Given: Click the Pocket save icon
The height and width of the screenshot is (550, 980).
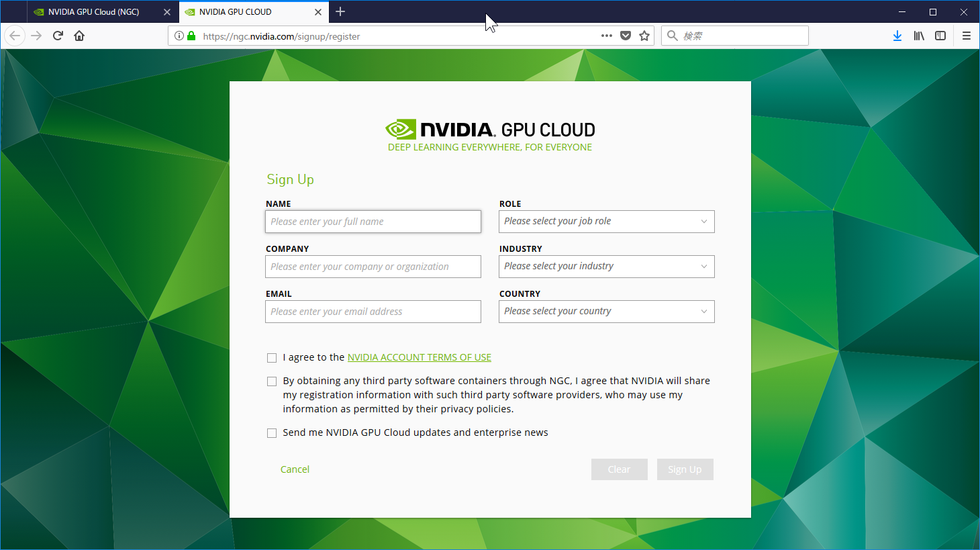Looking at the screenshot, I should click(626, 36).
